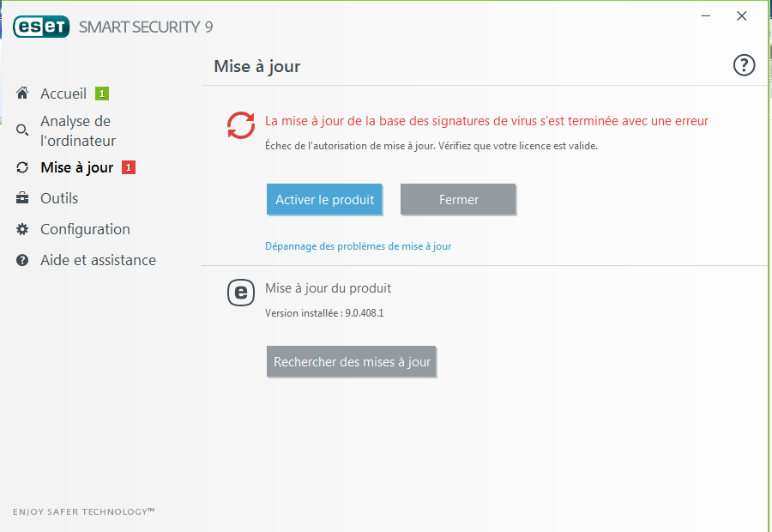Open the help question mark icon

744,65
